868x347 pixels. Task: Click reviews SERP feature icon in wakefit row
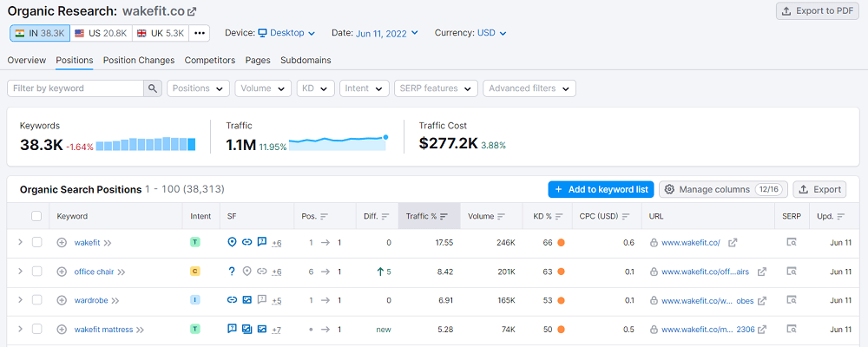point(262,242)
